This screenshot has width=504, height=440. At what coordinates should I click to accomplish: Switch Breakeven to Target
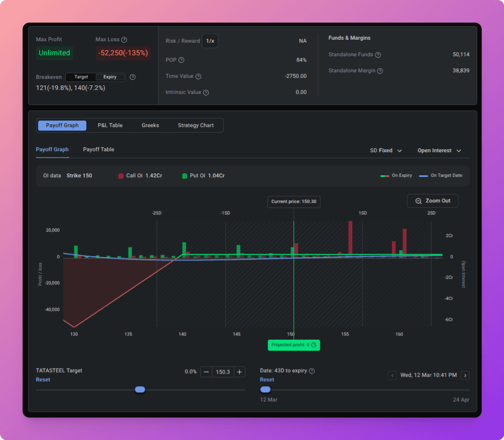[x=81, y=77]
